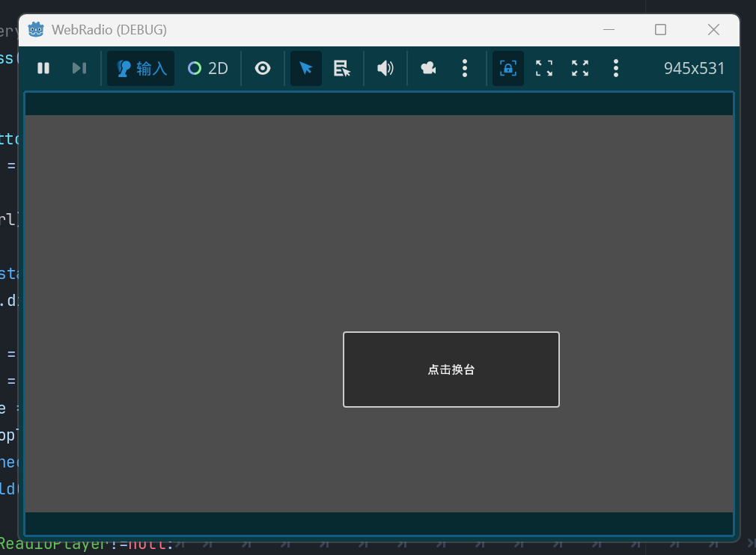
Task: Click the Godot logo in title bar
Action: pyautogui.click(x=36, y=30)
